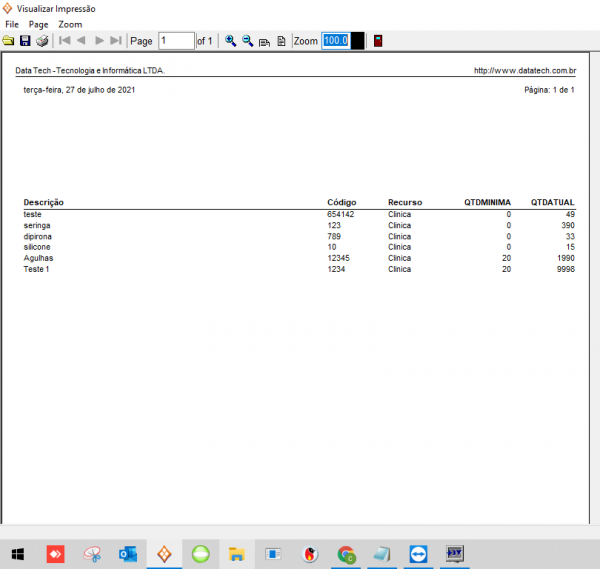Fit the whole page in view
The height and width of the screenshot is (569, 600).
pyautogui.click(x=280, y=41)
